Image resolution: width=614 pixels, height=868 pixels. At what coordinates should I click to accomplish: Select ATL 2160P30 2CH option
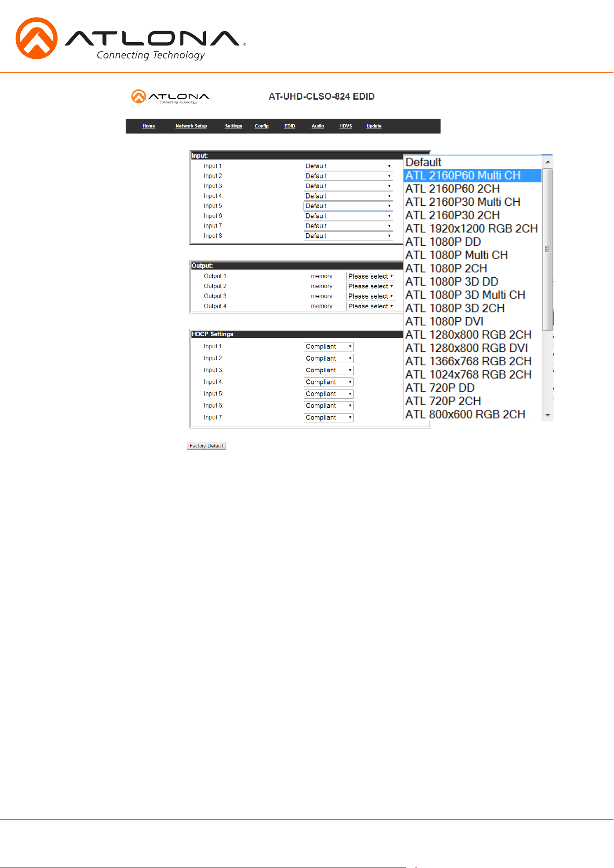pos(473,216)
